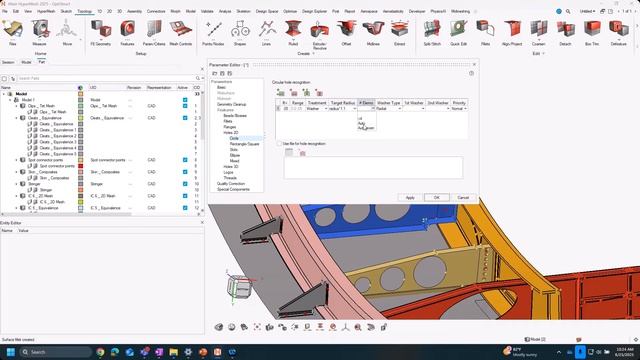Viewport: 640px width, 360px height.
Task: Open Mesh Controls in the ribbon
Action: pos(180,33)
